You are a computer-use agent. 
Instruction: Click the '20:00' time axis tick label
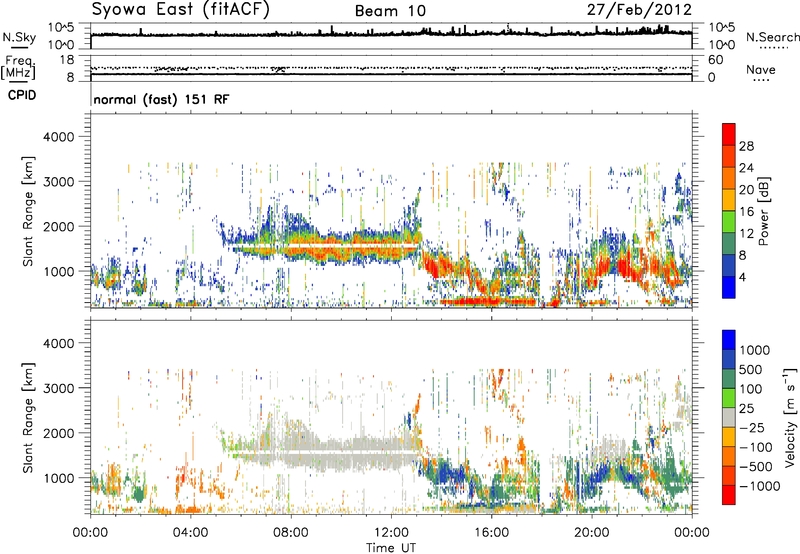pos(591,533)
